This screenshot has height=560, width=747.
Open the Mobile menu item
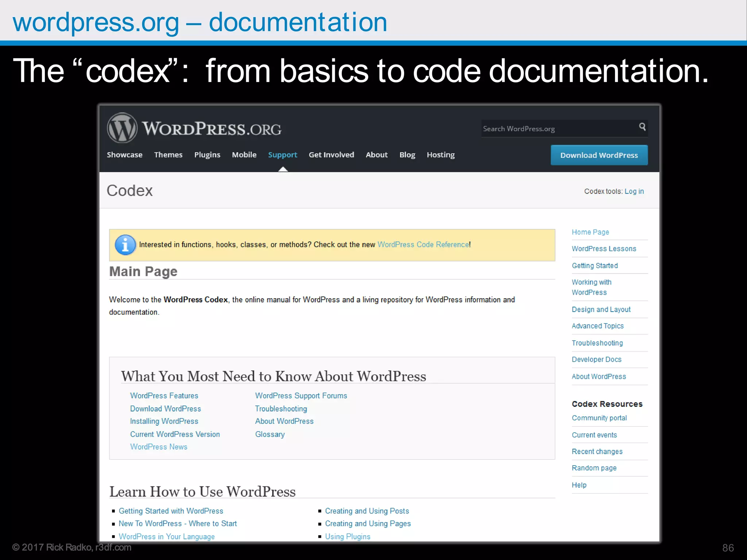click(244, 155)
